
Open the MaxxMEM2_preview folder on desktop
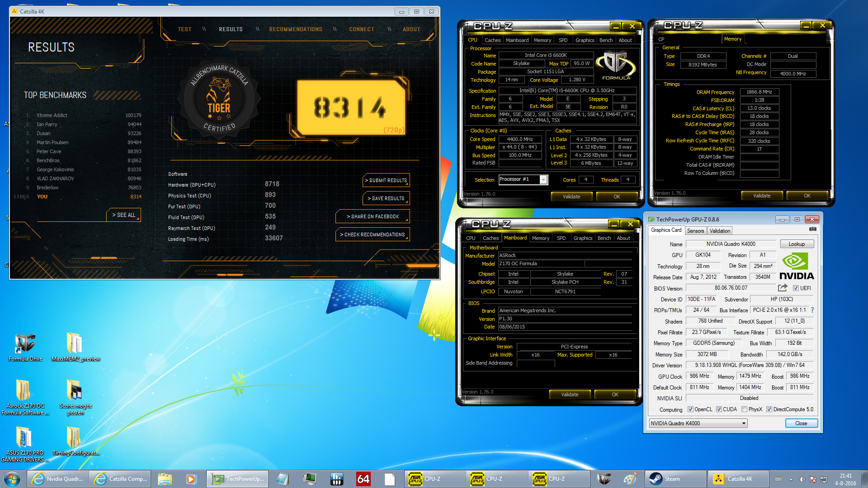(75, 347)
